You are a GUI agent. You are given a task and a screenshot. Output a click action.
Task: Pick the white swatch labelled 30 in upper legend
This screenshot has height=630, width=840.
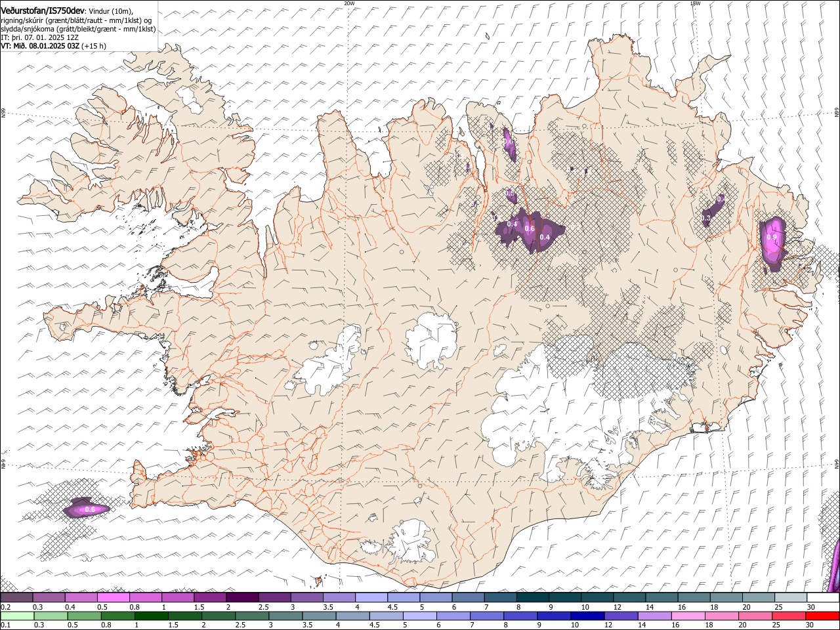[823, 598]
